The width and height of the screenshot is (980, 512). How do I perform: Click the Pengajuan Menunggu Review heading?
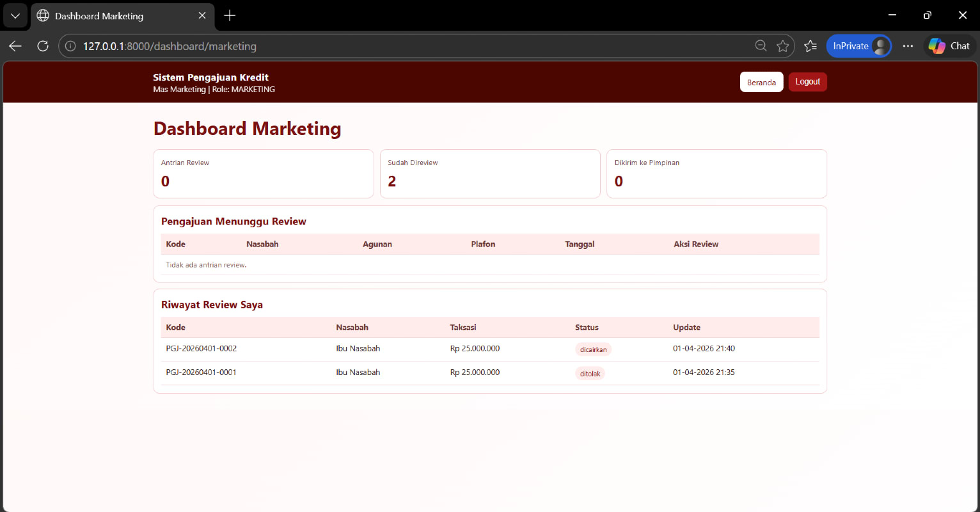pyautogui.click(x=233, y=221)
